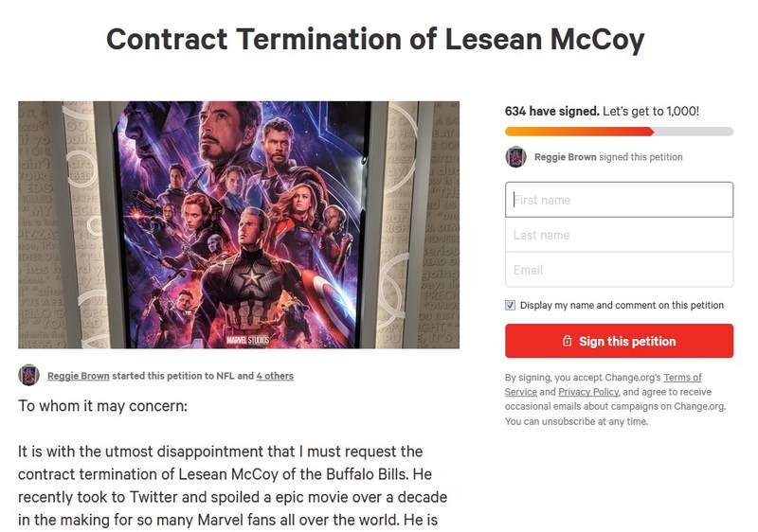Click Reggie Brown avatar under petition image
758x532 pixels.
click(28, 375)
